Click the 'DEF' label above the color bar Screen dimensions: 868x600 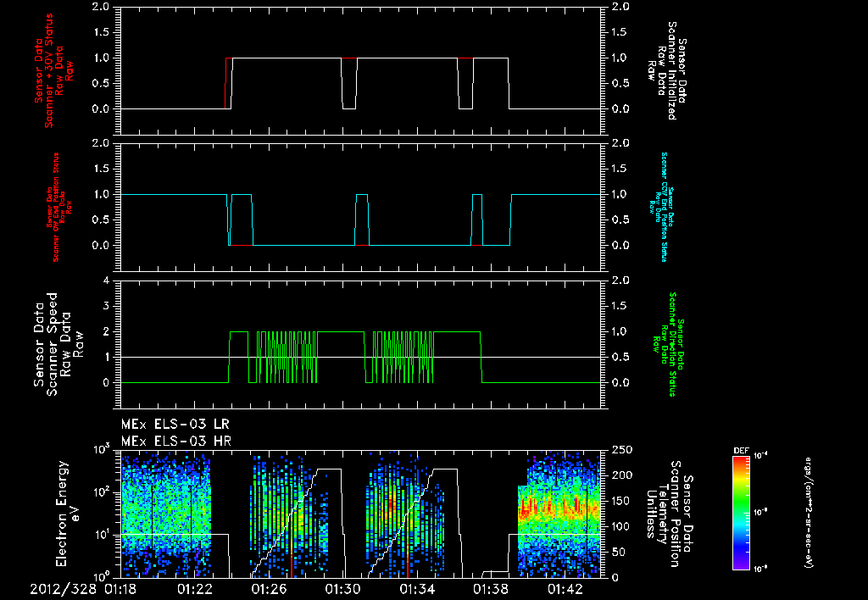[x=741, y=451]
